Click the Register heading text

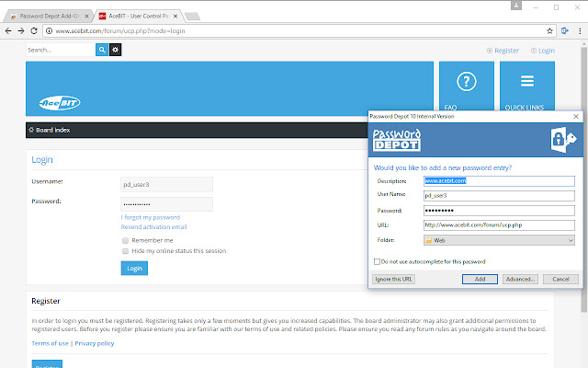pyautogui.click(x=46, y=301)
